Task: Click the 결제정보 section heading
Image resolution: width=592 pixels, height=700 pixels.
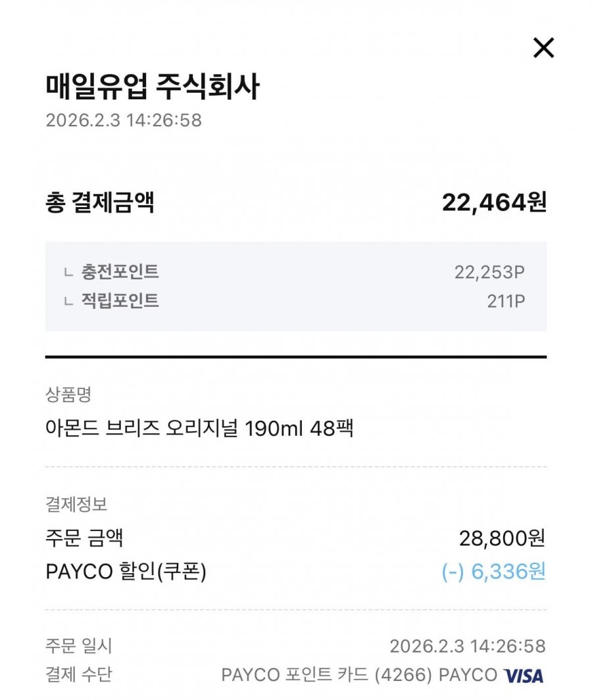Action: click(76, 504)
